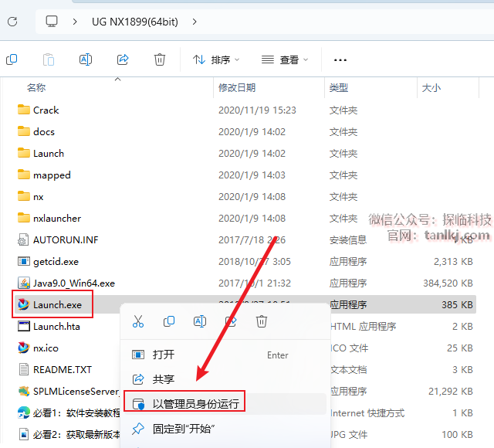Select the SPLMLicenseServer file
This screenshot has width=494, height=448.
(x=76, y=392)
